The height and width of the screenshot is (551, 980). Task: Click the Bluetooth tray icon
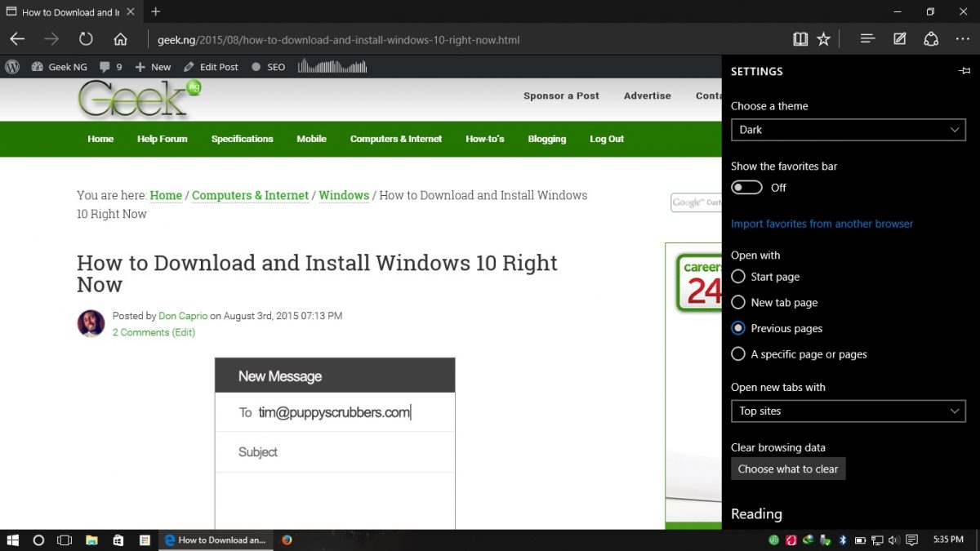click(x=842, y=540)
